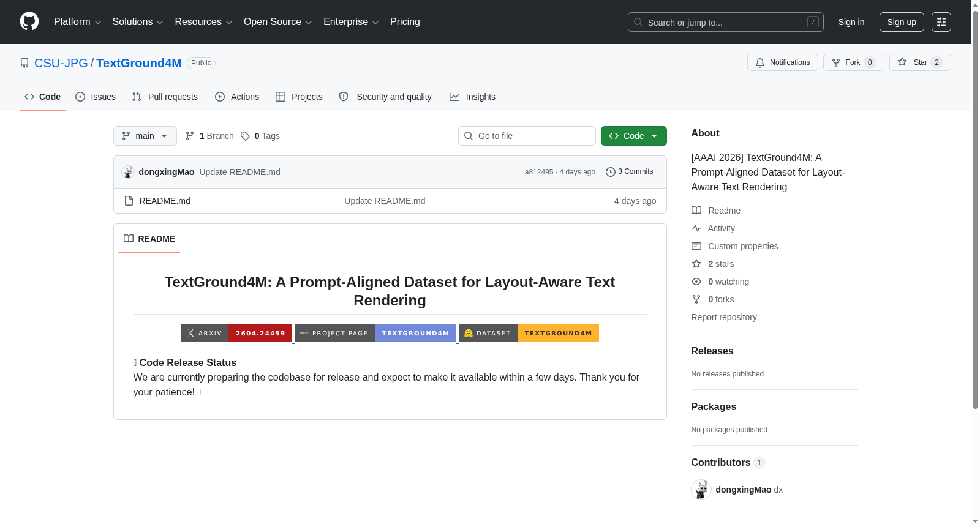View the 1 Branch list
The image size is (980, 527).
pos(209,136)
